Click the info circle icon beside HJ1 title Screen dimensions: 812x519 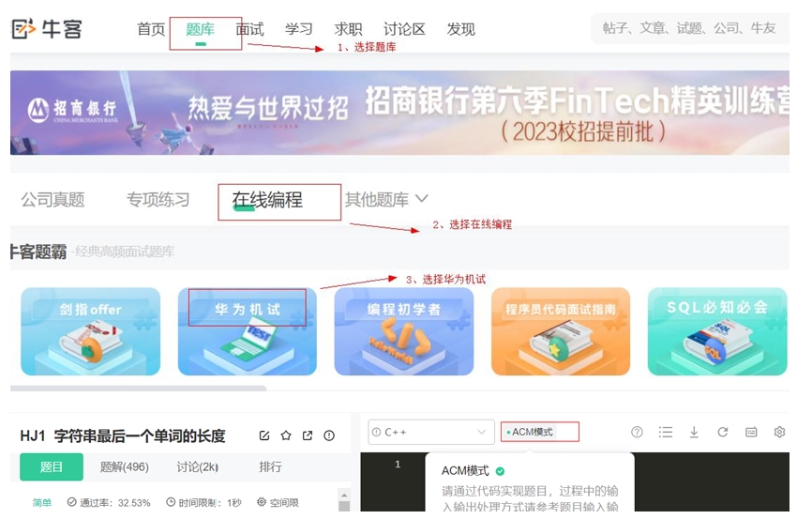329,435
